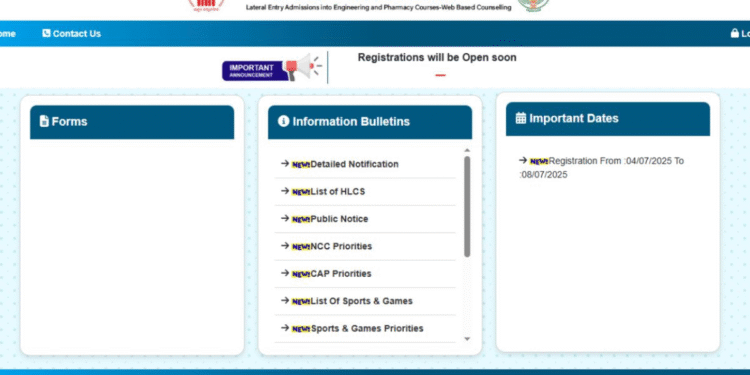Click the Lateral Entry Admissions header title
Screen dimensions: 750x375
tap(378, 8)
